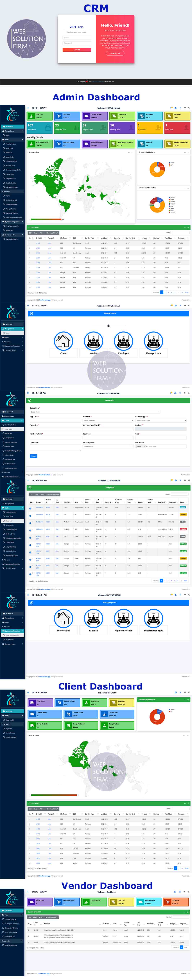
Task: Open Refund Request in Client Dashboard sidebar
Action: [11, 737]
